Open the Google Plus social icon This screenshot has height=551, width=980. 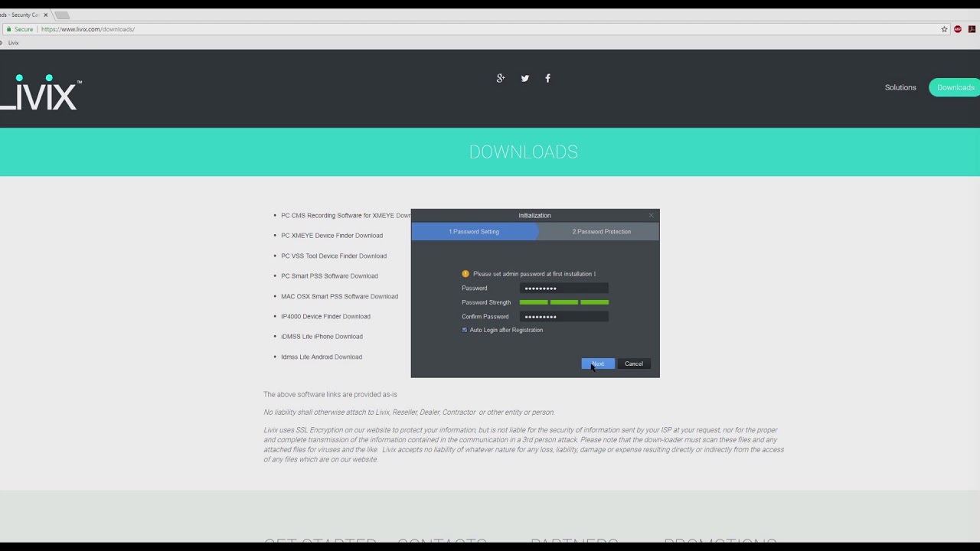(501, 78)
